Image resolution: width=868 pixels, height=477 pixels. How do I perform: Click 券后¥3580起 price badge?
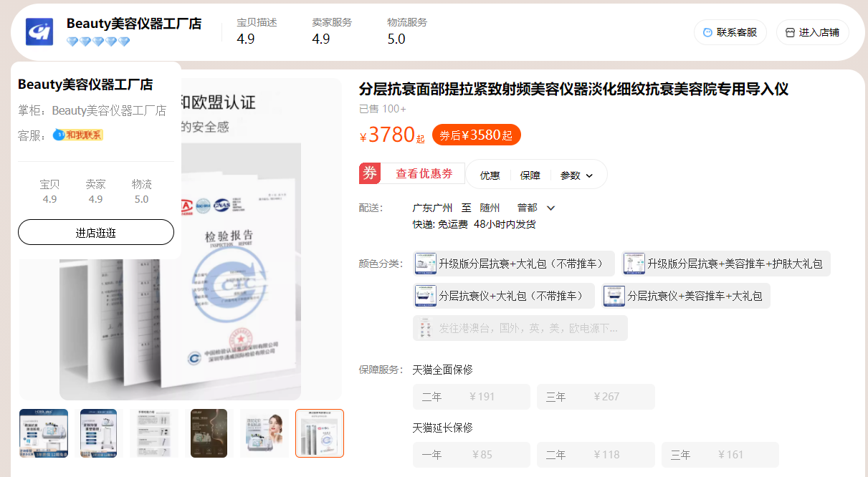[x=477, y=135]
